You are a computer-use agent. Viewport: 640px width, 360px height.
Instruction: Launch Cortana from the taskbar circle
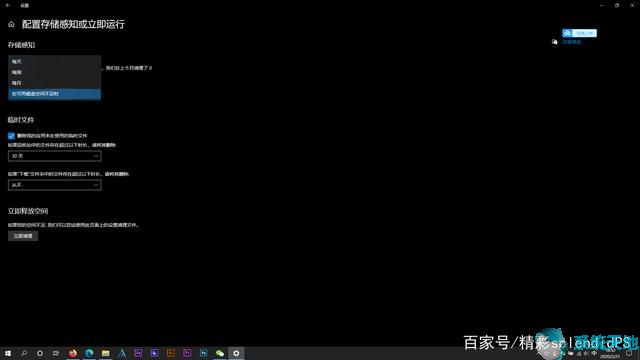pos(40,353)
